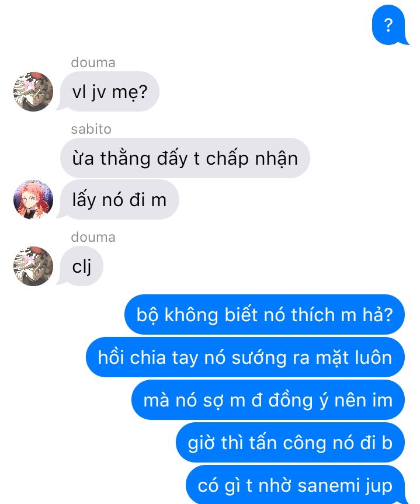Open sabito's red-haired profile avatar
This screenshot has width=420, height=504.
(33, 200)
